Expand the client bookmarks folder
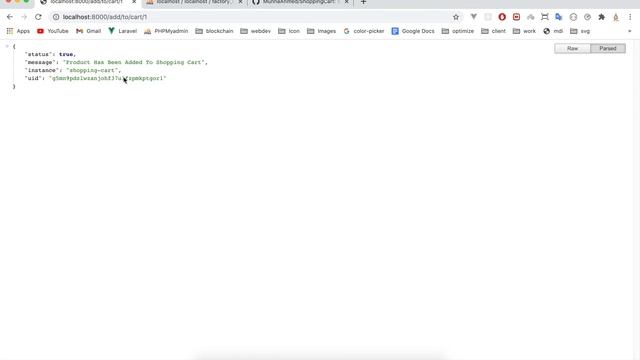This screenshot has height=360, width=640. [x=493, y=31]
